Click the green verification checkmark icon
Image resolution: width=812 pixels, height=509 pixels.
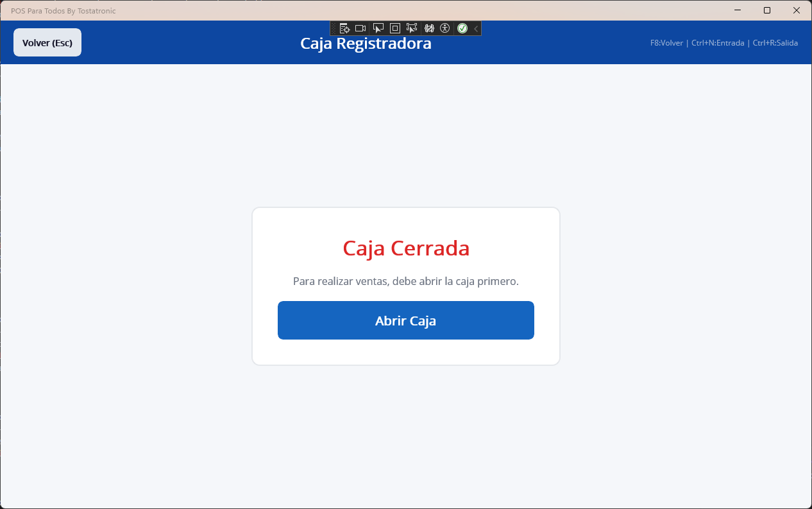[x=462, y=28]
